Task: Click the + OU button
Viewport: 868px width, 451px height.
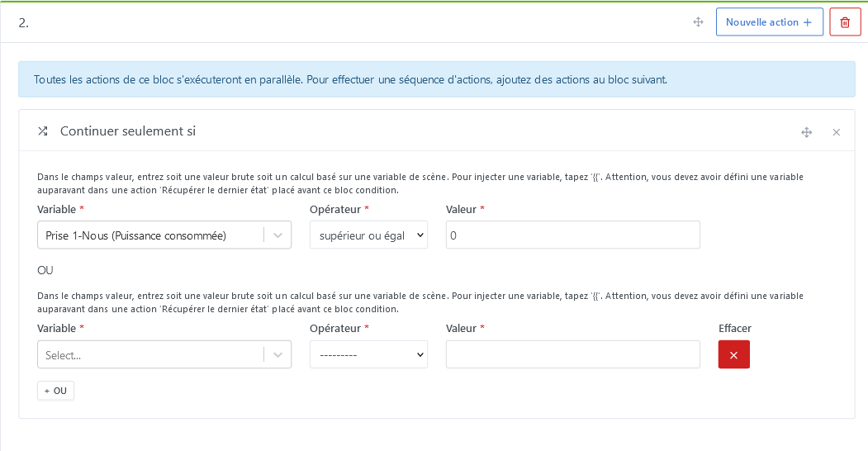Action: click(x=55, y=391)
